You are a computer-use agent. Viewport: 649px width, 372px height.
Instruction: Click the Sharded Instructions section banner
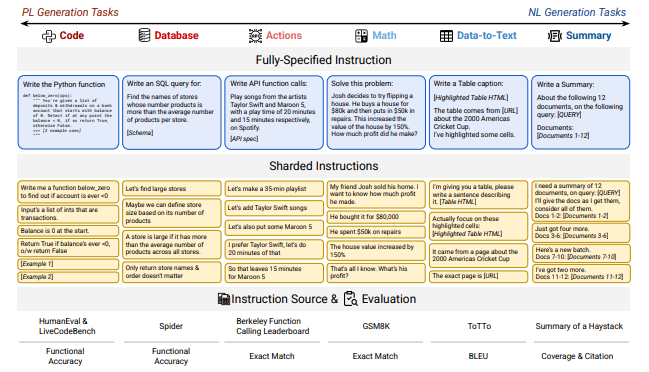(x=323, y=166)
